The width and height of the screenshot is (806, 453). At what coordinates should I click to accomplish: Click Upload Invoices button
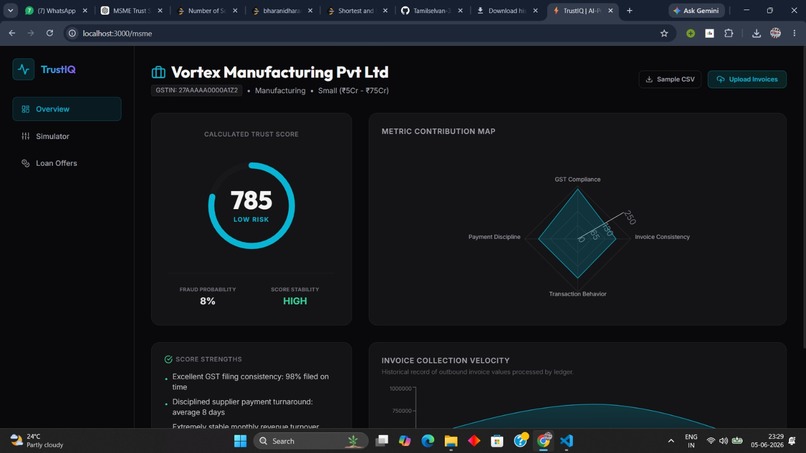coord(747,79)
